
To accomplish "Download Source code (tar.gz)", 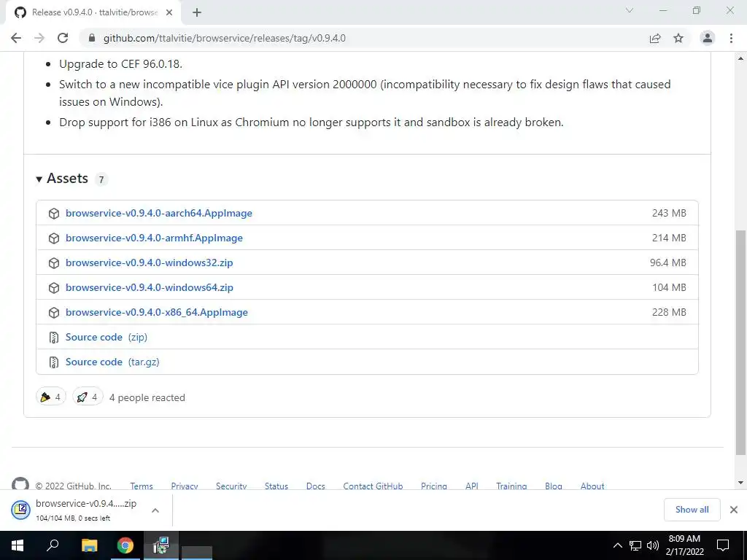I will (112, 362).
